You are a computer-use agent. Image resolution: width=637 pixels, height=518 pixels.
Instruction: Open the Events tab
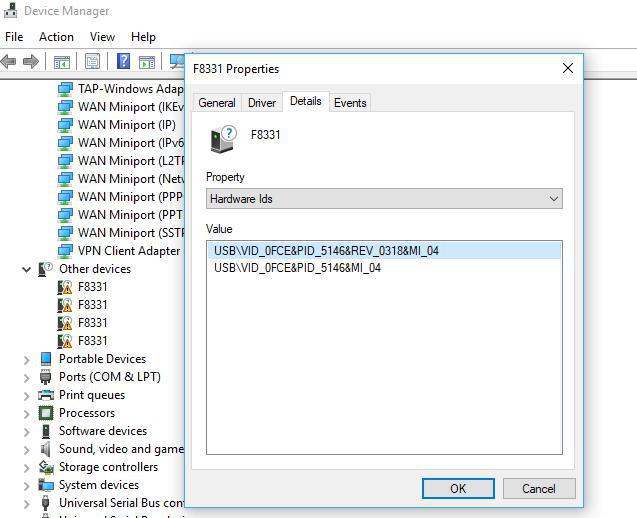point(350,103)
